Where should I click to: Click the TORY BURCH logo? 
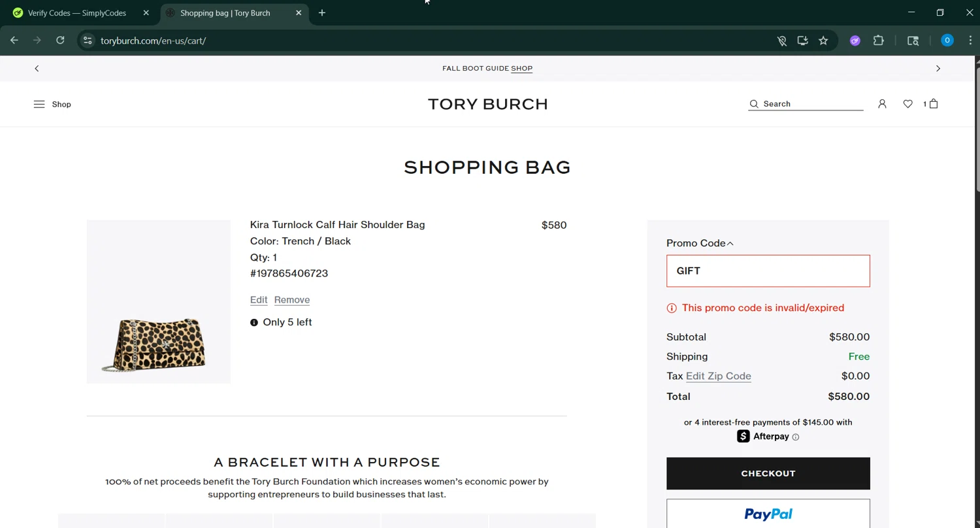488,104
